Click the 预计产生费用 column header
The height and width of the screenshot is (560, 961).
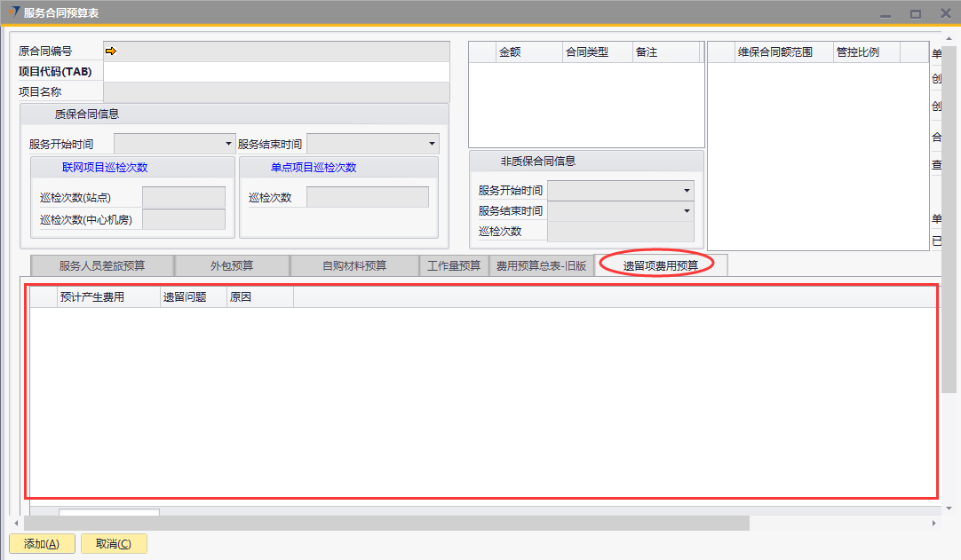click(91, 297)
